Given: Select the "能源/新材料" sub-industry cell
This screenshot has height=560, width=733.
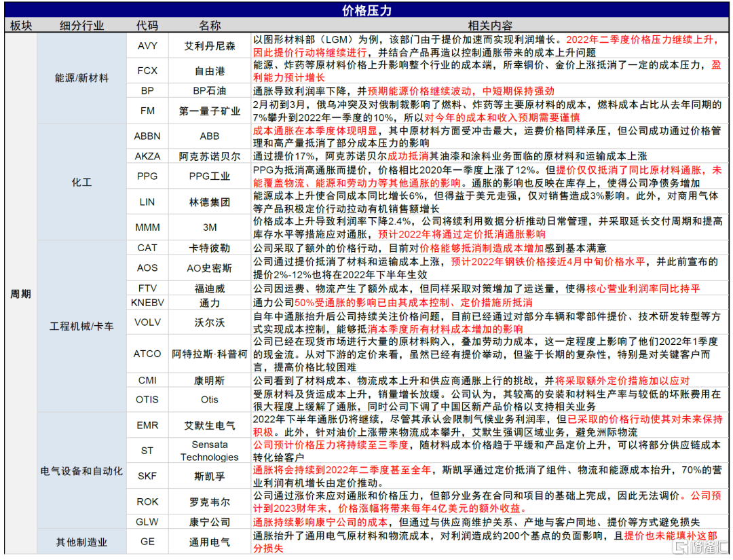Looking at the screenshot, I should pyautogui.click(x=82, y=78).
